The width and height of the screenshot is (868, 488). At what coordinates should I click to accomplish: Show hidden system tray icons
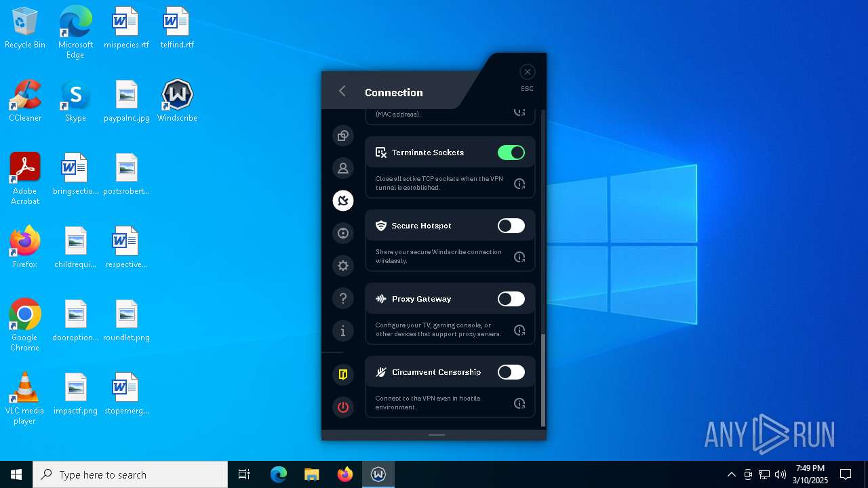click(731, 474)
